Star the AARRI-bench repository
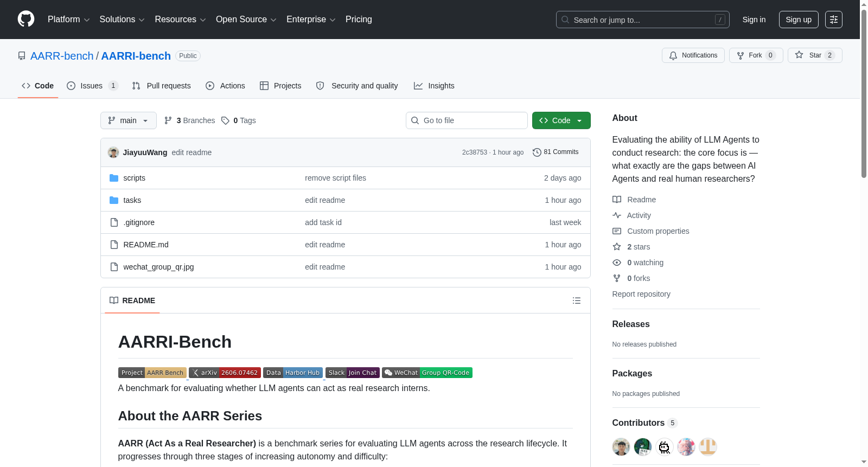 (815, 55)
